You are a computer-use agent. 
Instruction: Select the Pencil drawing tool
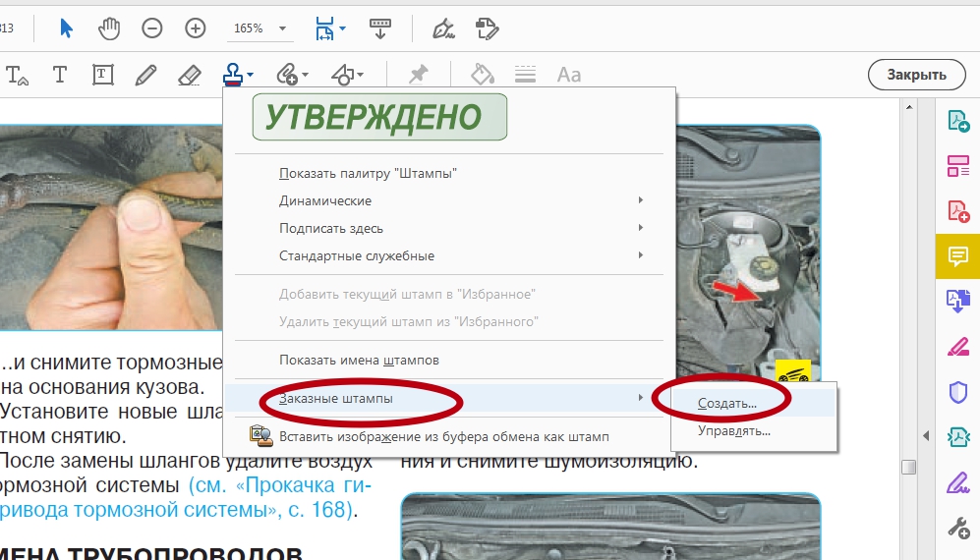click(145, 75)
